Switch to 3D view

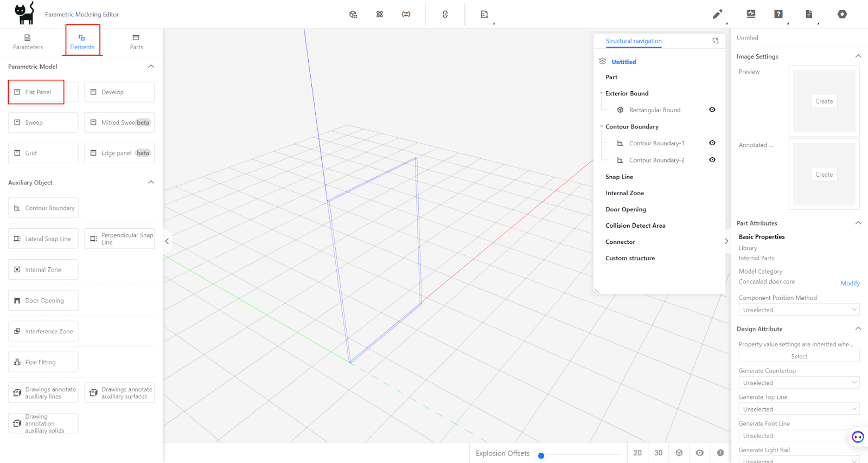point(659,453)
